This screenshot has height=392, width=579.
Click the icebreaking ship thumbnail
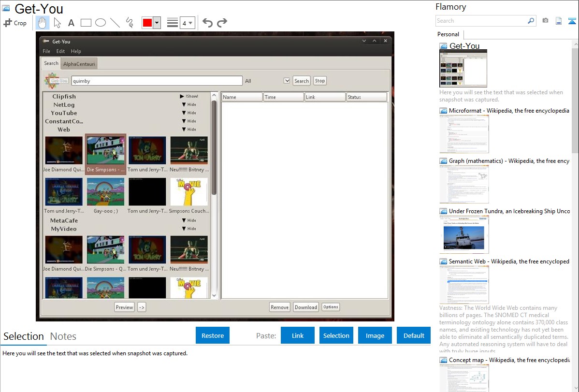point(464,234)
